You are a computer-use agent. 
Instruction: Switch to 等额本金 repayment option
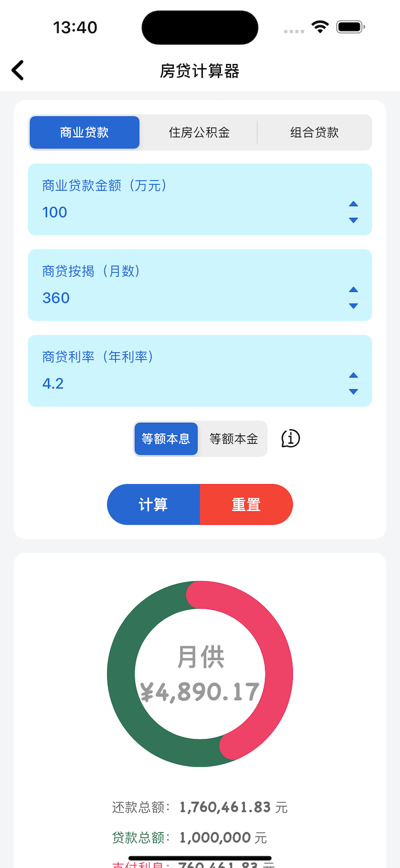pos(234,439)
